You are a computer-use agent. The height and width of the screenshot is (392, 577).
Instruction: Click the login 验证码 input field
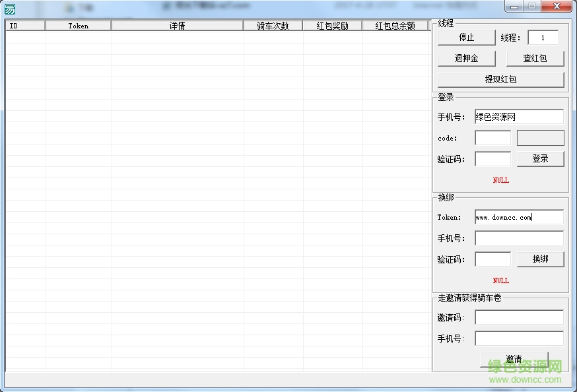coord(492,159)
